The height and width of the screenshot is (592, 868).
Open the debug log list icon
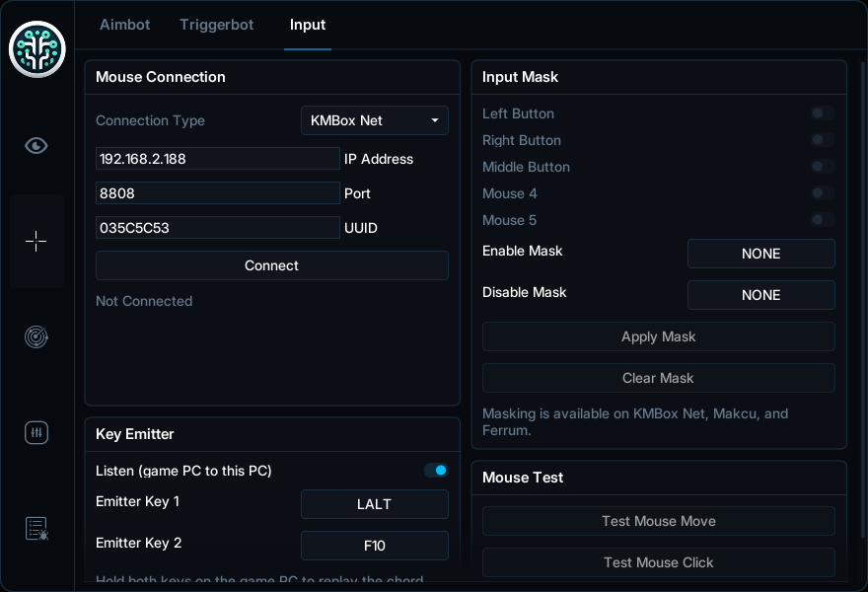pyautogui.click(x=36, y=529)
